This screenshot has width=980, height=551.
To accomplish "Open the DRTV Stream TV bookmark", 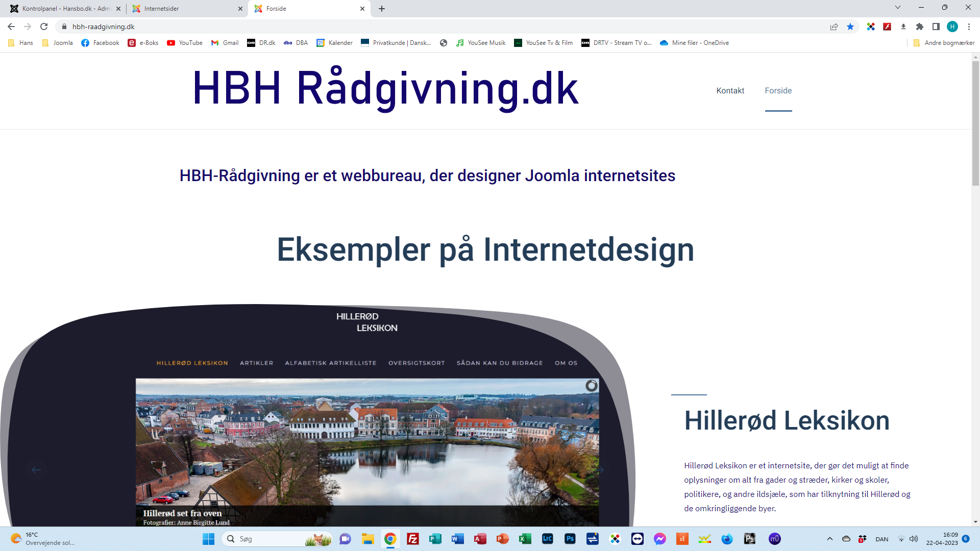I will point(617,43).
